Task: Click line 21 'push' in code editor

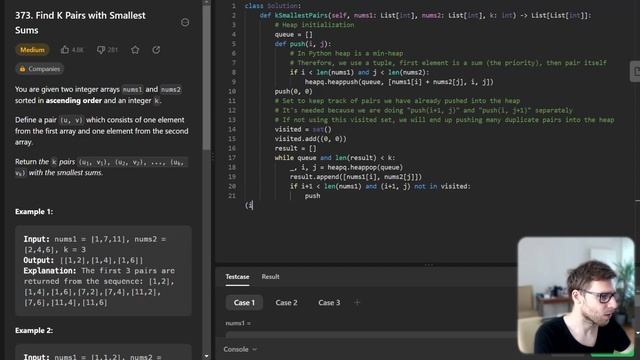Action: pyautogui.click(x=312, y=196)
